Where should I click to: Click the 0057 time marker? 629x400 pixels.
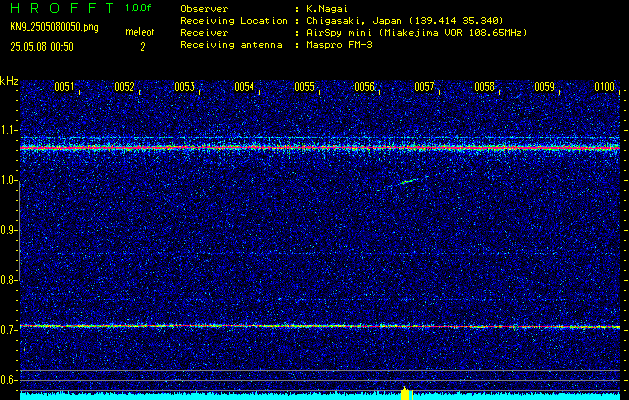[424, 87]
